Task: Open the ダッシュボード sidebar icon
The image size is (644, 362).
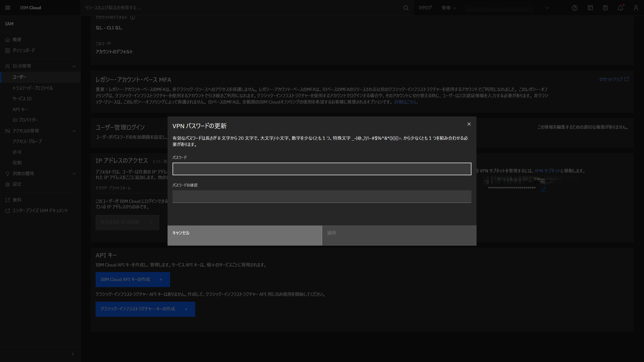Action: (x=8, y=50)
